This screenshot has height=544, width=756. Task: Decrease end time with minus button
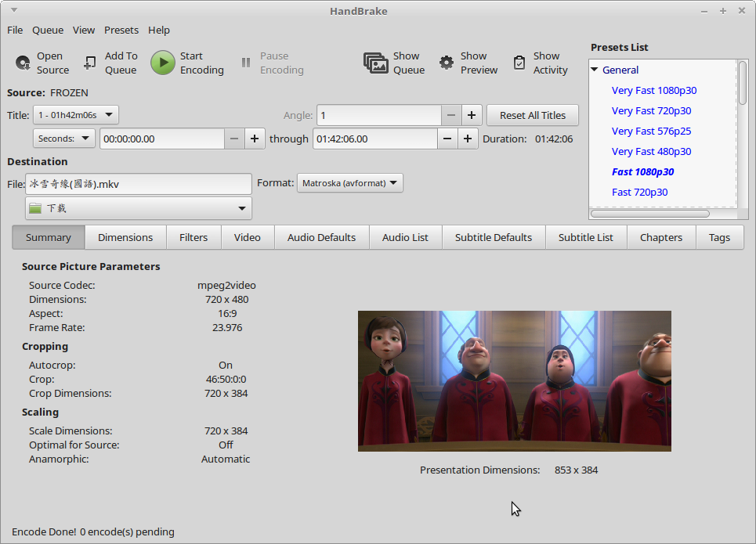point(447,139)
